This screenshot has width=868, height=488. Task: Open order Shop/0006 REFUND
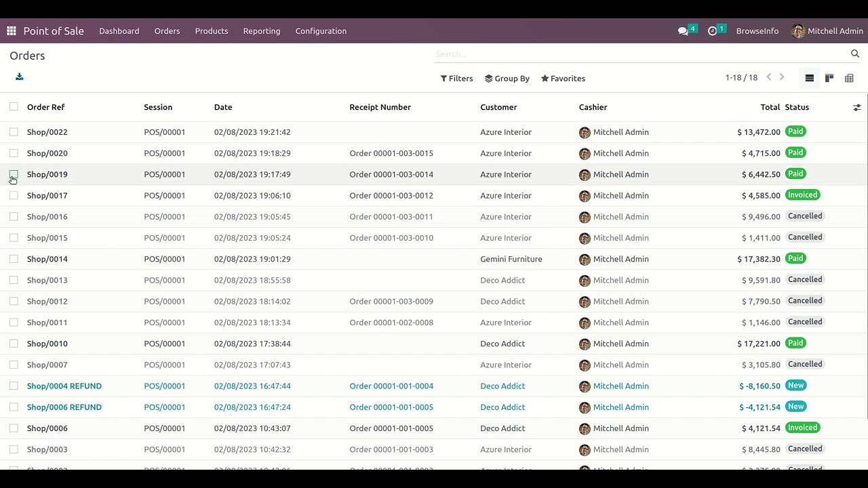[64, 407]
